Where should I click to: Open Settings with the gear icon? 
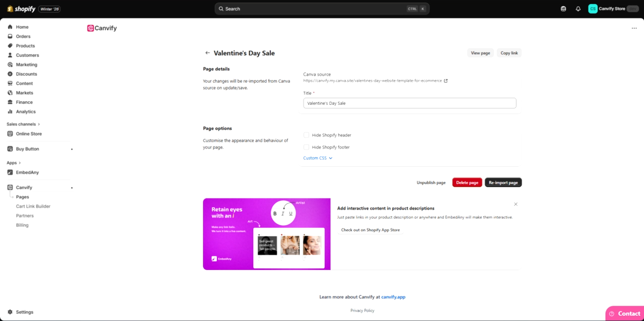(10, 312)
